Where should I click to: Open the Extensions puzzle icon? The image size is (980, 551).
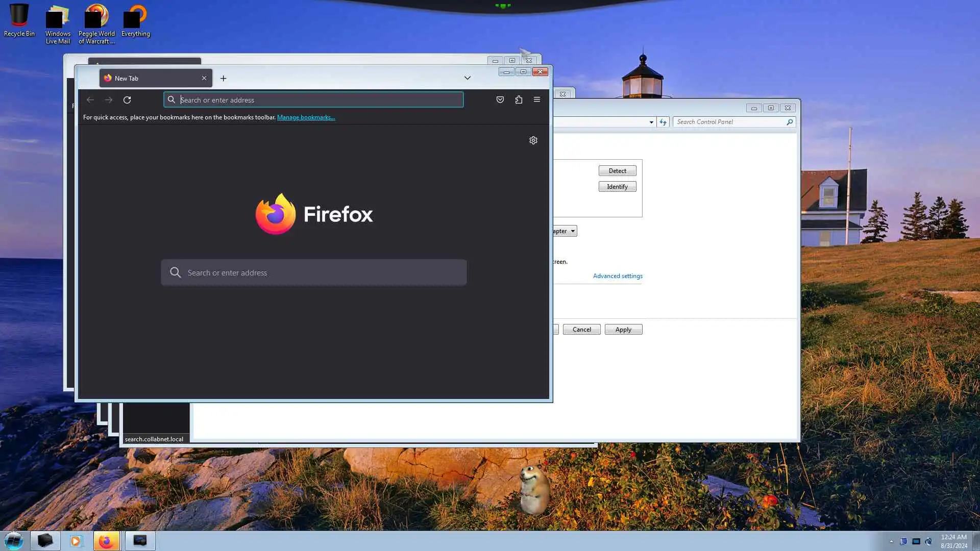(519, 99)
